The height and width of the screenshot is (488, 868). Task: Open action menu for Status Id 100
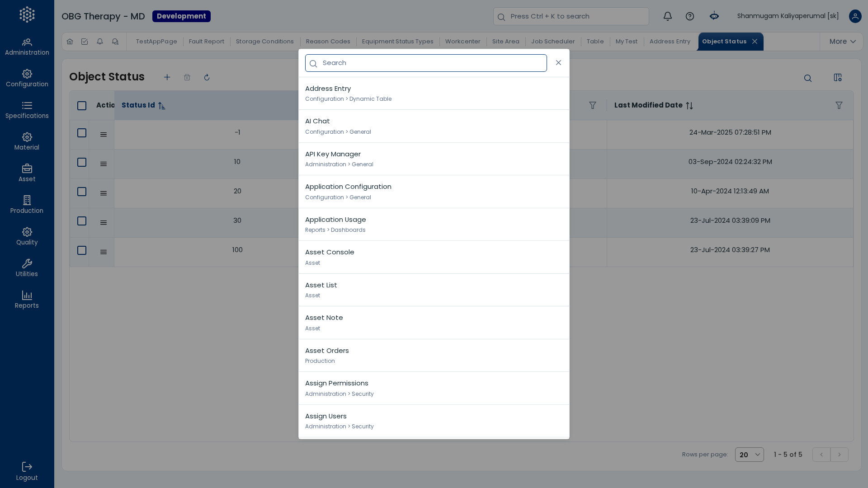click(104, 252)
